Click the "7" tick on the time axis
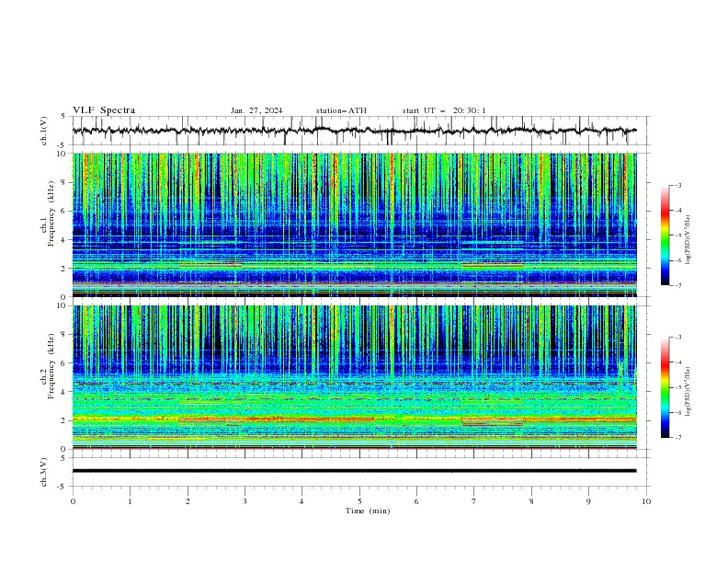Image resolution: width=728 pixels, height=563 pixels. pyautogui.click(x=474, y=501)
